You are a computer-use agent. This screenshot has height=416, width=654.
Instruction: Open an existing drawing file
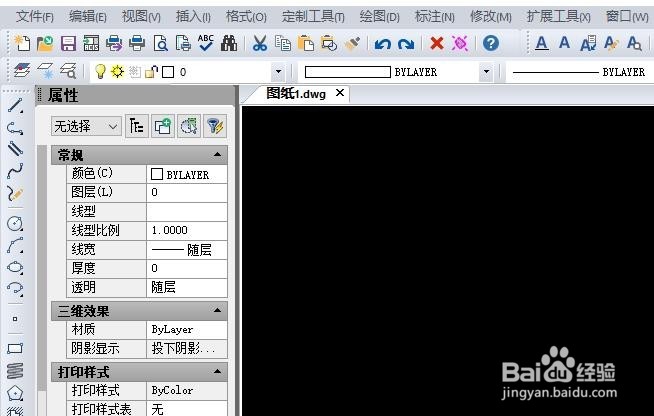click(x=45, y=43)
